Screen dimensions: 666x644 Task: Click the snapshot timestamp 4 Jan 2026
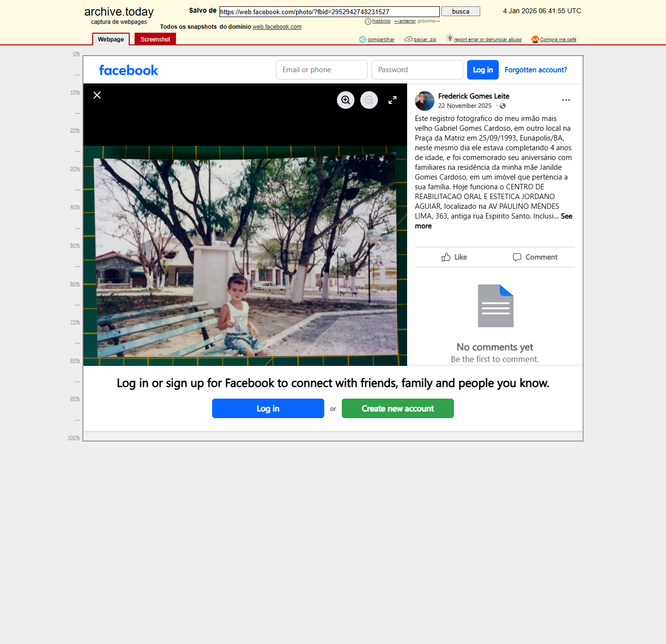(x=542, y=11)
